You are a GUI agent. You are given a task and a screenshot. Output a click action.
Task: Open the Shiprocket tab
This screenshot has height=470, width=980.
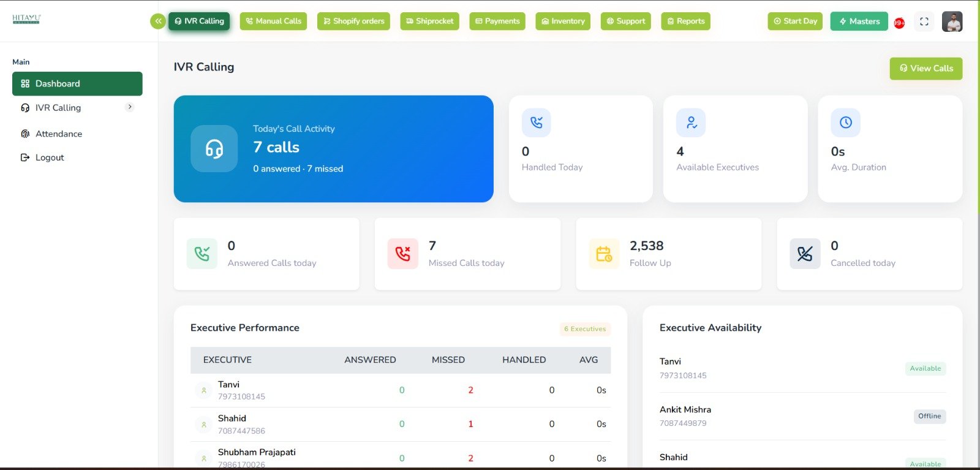click(x=429, y=21)
